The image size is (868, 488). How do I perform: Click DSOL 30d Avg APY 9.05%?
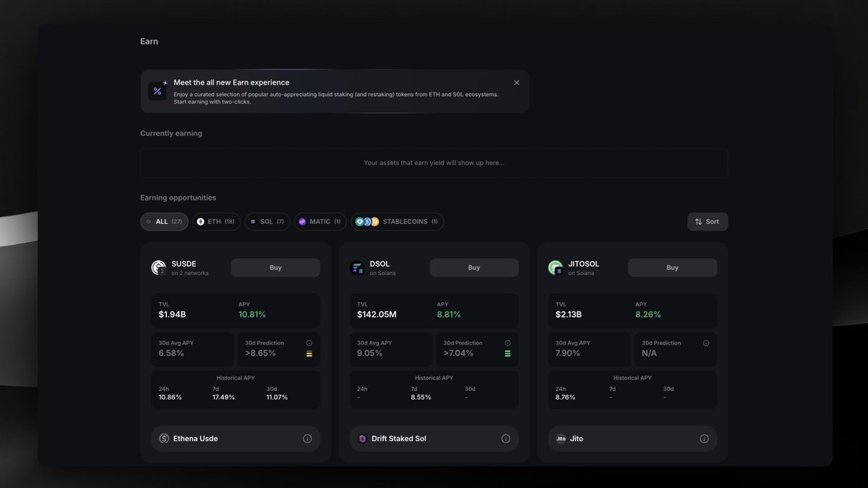[x=370, y=353]
